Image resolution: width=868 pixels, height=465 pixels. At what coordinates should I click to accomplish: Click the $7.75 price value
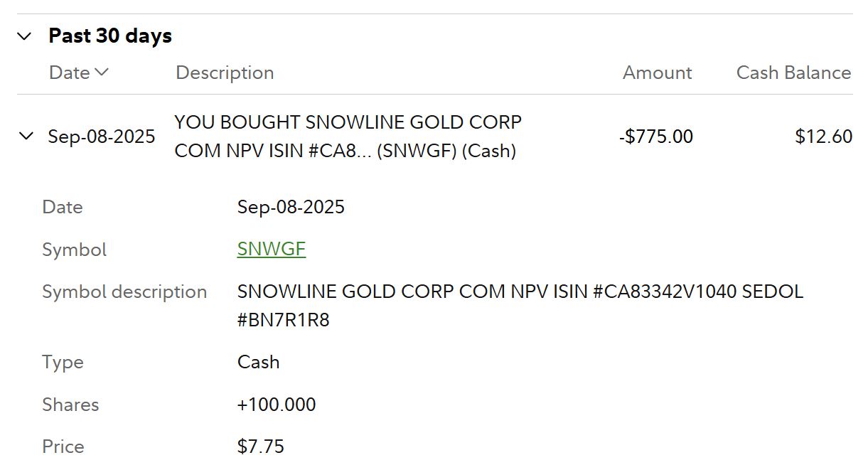pos(261,447)
